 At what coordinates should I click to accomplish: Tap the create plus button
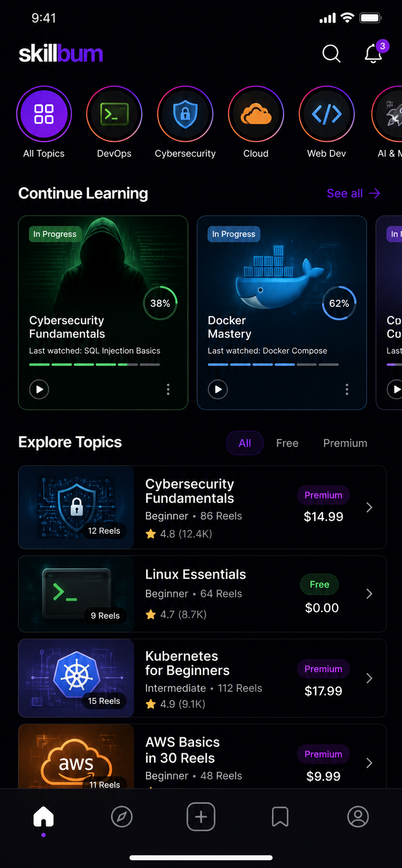pos(201,817)
